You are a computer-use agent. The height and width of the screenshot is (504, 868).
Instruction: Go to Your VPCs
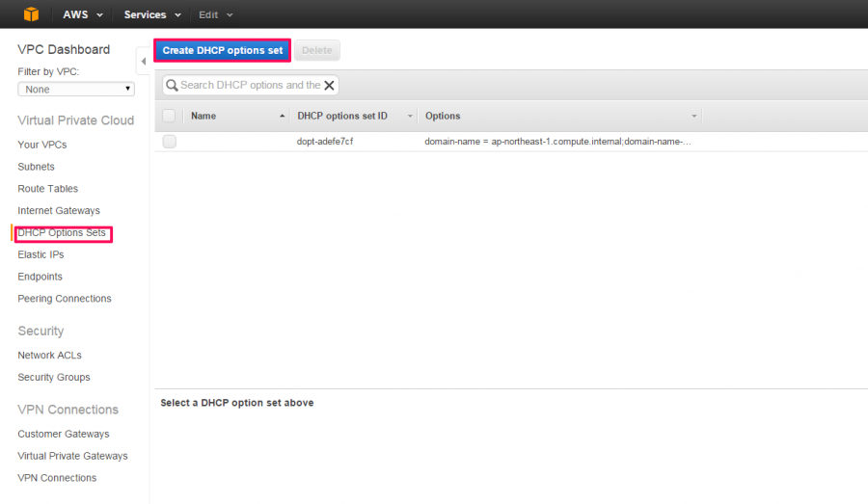(x=42, y=145)
